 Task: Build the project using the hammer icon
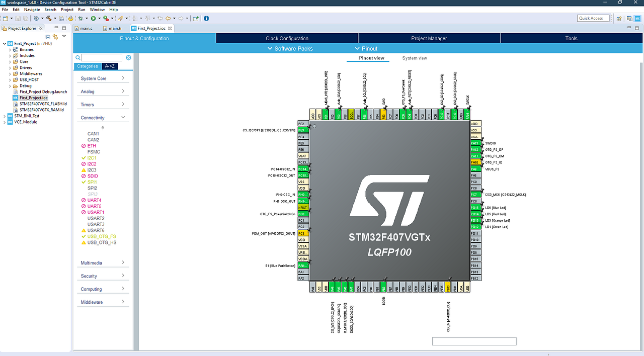49,18
